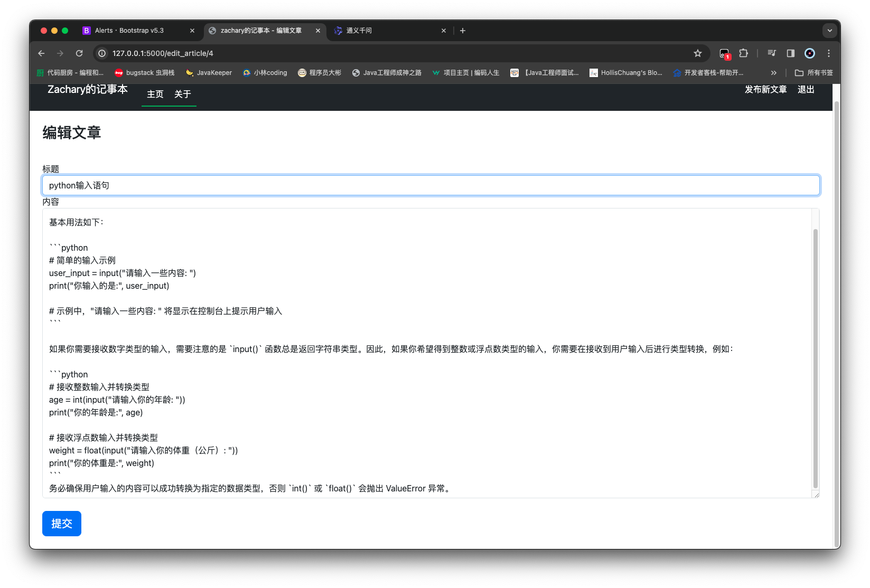Image resolution: width=870 pixels, height=588 pixels.
Task: Reload the current page
Action: (x=79, y=53)
